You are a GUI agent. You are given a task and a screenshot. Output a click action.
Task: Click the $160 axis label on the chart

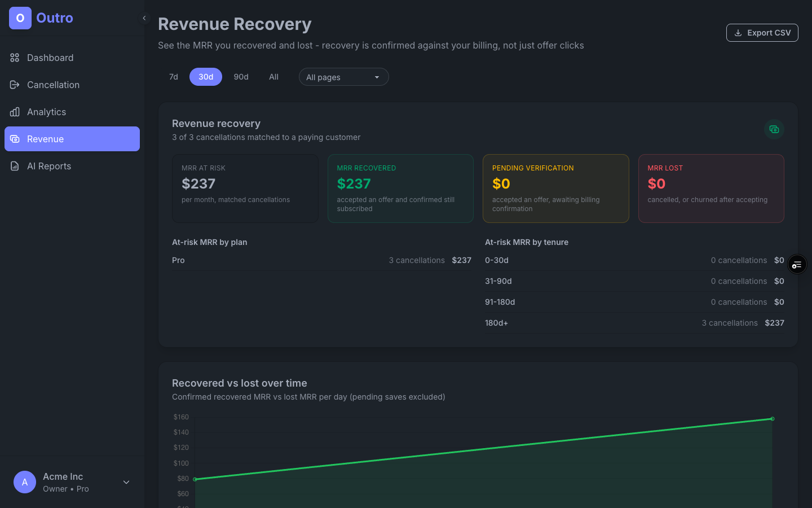[x=181, y=417]
